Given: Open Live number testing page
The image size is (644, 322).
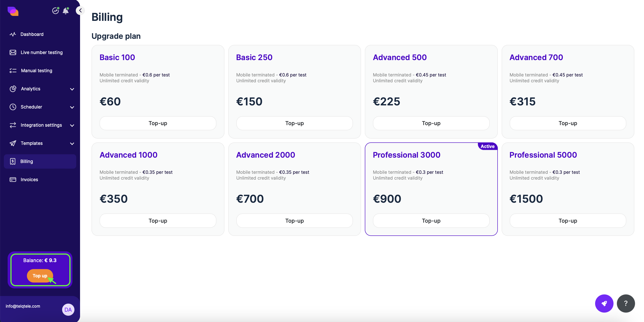Looking at the screenshot, I should pos(41,52).
